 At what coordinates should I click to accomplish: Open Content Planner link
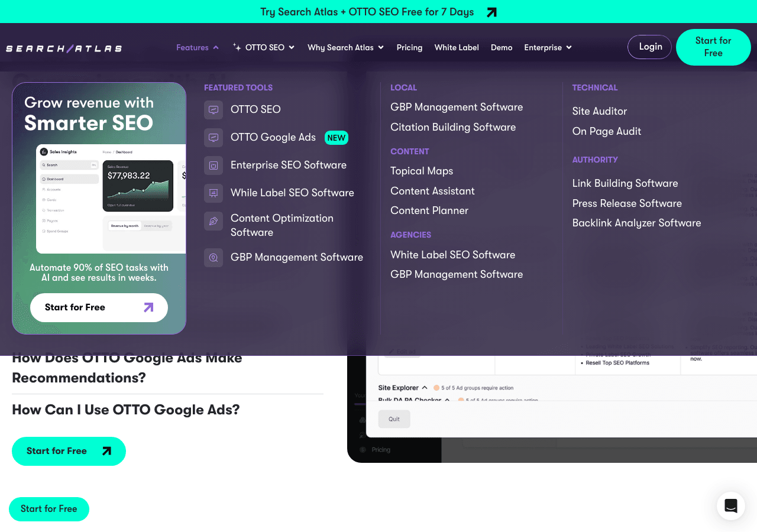tap(429, 210)
